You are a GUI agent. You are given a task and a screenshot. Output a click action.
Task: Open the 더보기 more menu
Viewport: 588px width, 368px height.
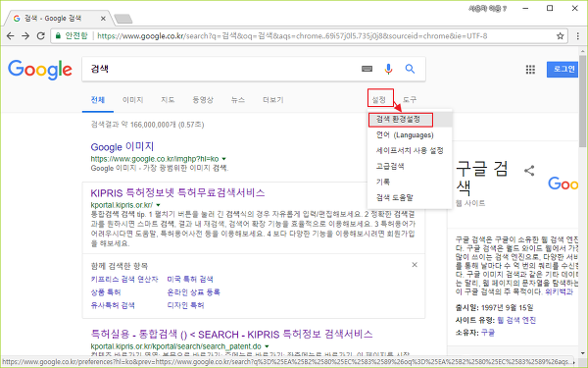click(273, 100)
